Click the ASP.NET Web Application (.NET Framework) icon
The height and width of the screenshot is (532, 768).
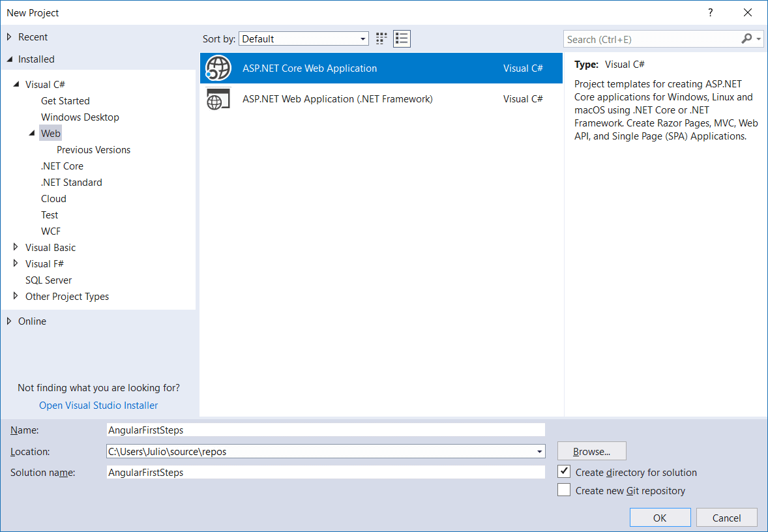[x=218, y=99]
